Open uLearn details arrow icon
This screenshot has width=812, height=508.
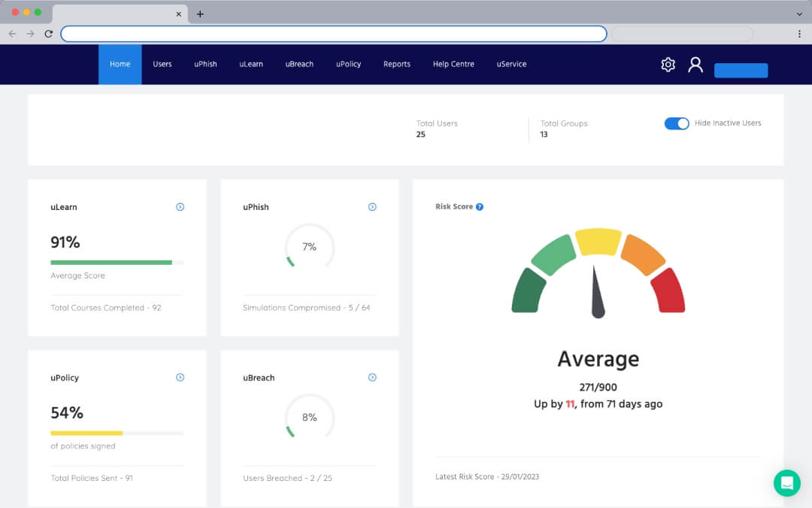tap(180, 207)
